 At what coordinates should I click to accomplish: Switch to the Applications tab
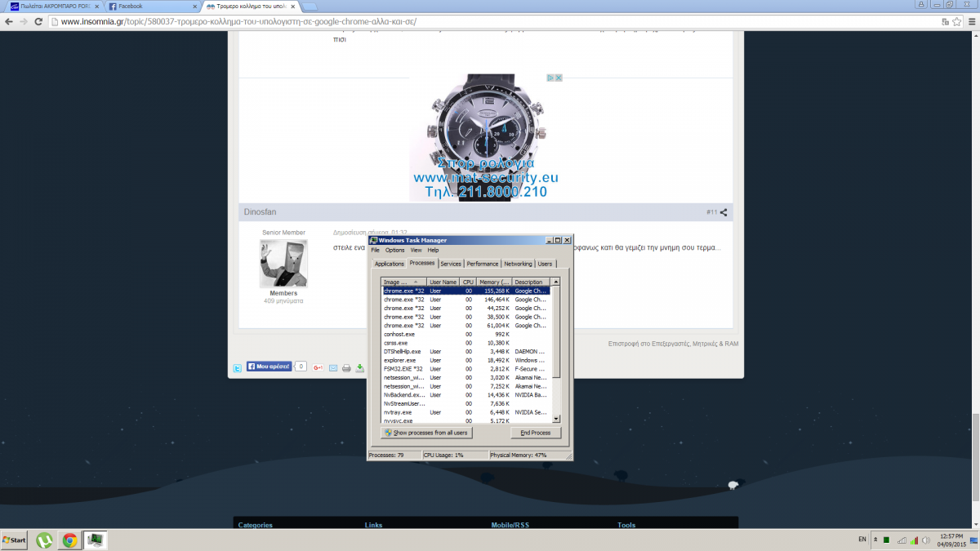pos(390,264)
